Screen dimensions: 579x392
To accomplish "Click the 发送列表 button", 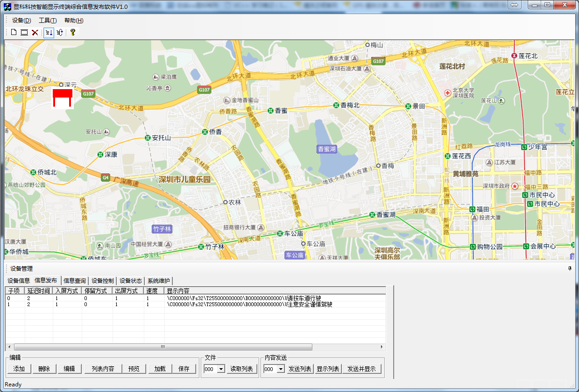I will click(300, 369).
